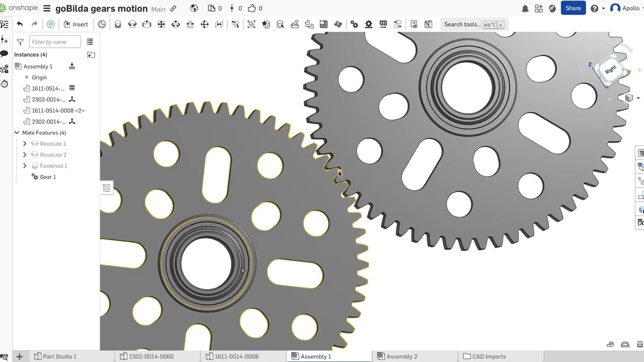Open the Apollo user account menu
The height and width of the screenshot is (362, 644).
(x=626, y=9)
